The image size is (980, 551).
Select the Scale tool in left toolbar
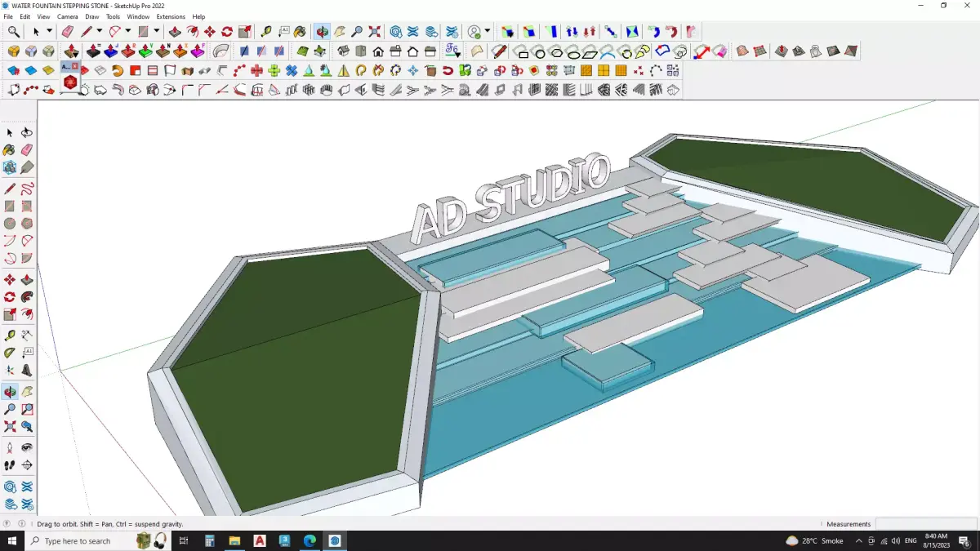tap(10, 314)
